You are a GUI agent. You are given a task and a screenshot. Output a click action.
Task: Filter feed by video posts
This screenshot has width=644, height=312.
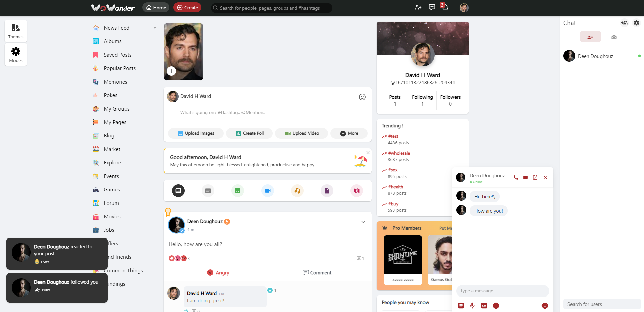click(267, 191)
